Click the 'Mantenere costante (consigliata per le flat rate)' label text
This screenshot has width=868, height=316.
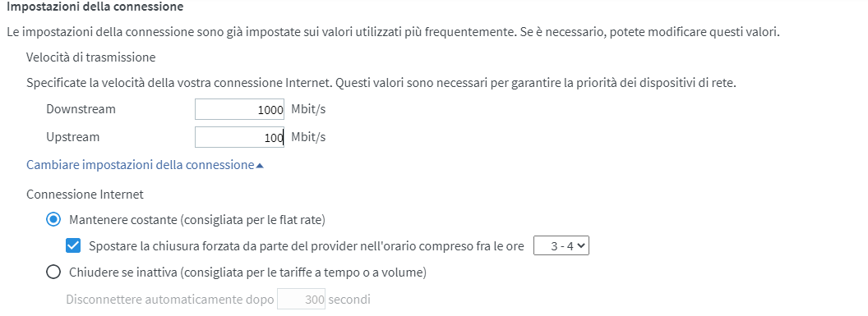point(197,220)
